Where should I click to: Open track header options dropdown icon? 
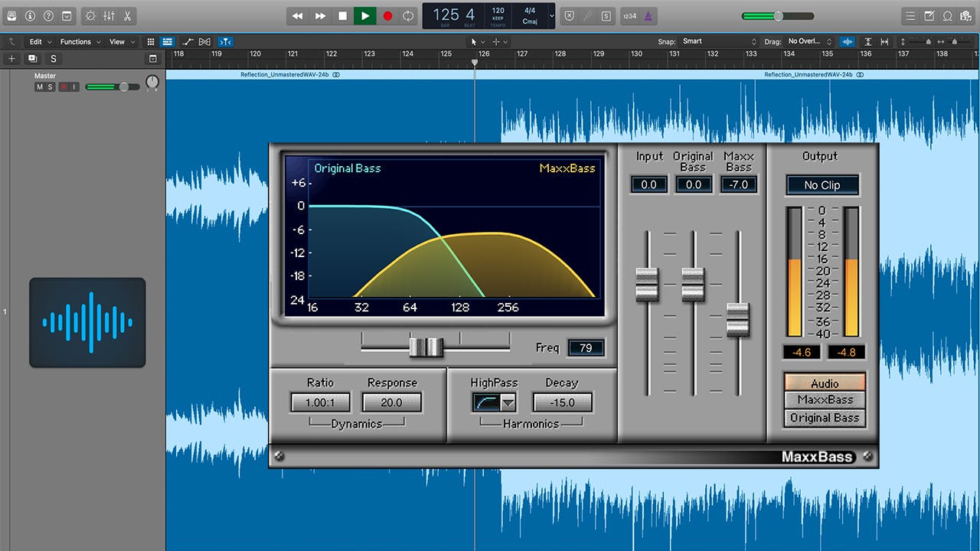[x=152, y=59]
